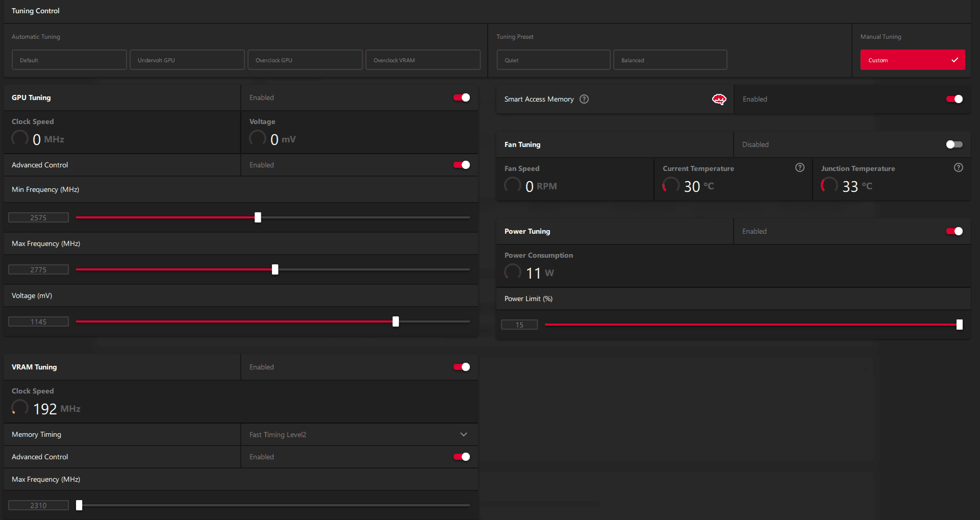
Task: Disable the Power Tuning toggle
Action: coord(954,231)
